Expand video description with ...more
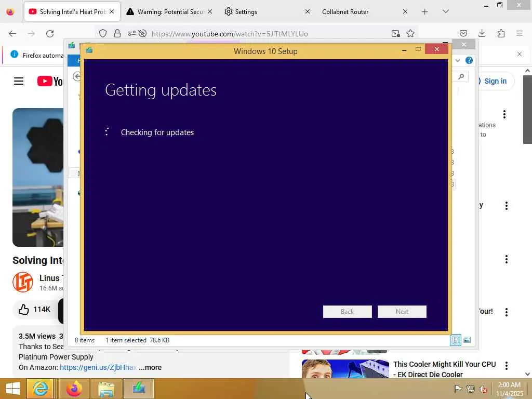This screenshot has width=532, height=399. [x=150, y=367]
